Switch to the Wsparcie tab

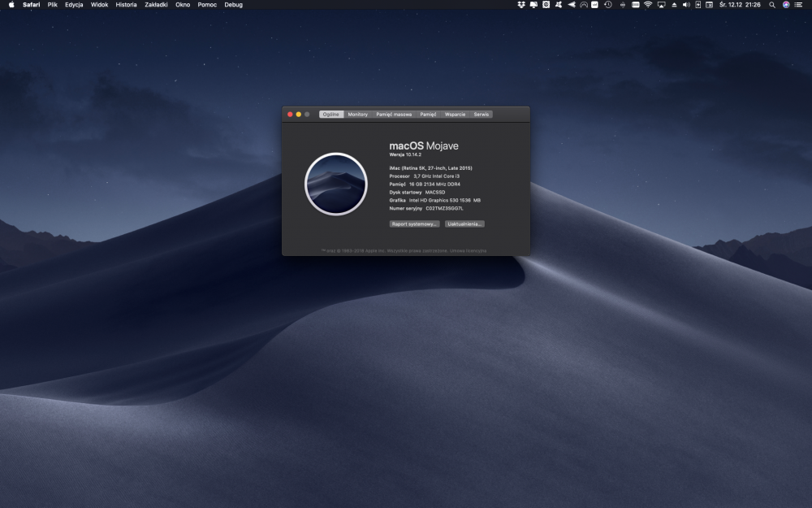[456, 114]
